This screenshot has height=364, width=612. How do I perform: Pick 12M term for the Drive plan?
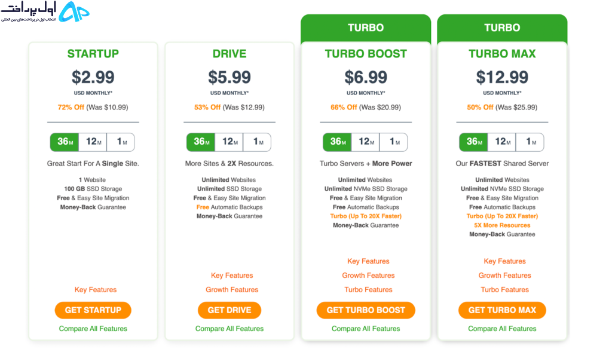click(229, 142)
